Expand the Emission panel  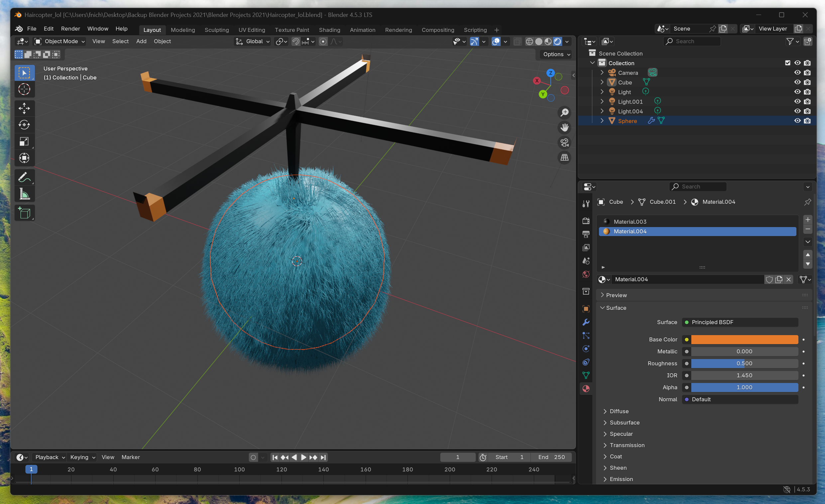(x=621, y=479)
